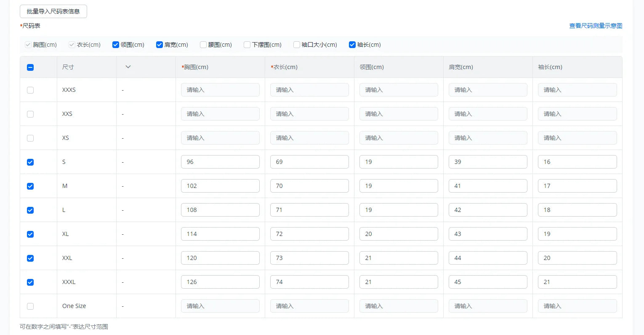Click the bust field for size M
The width and height of the screenshot is (644, 335).
point(220,186)
